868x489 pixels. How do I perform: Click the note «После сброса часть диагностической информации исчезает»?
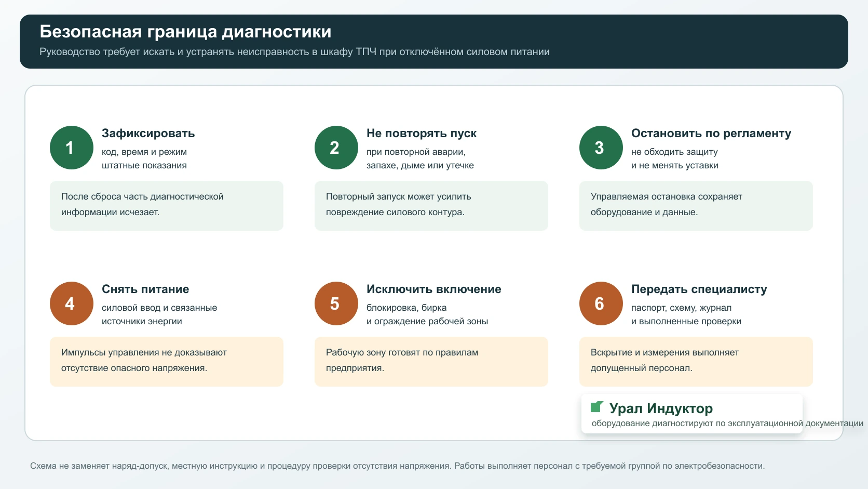167,206
